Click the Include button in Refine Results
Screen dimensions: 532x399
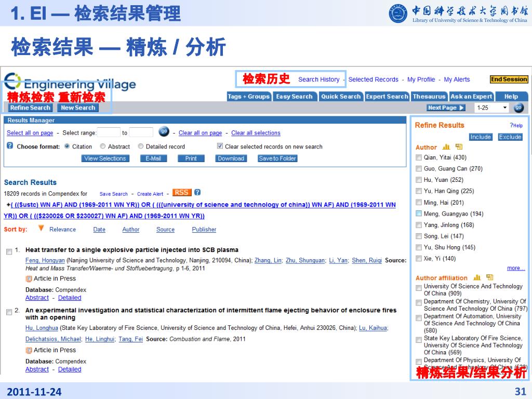tap(480, 137)
